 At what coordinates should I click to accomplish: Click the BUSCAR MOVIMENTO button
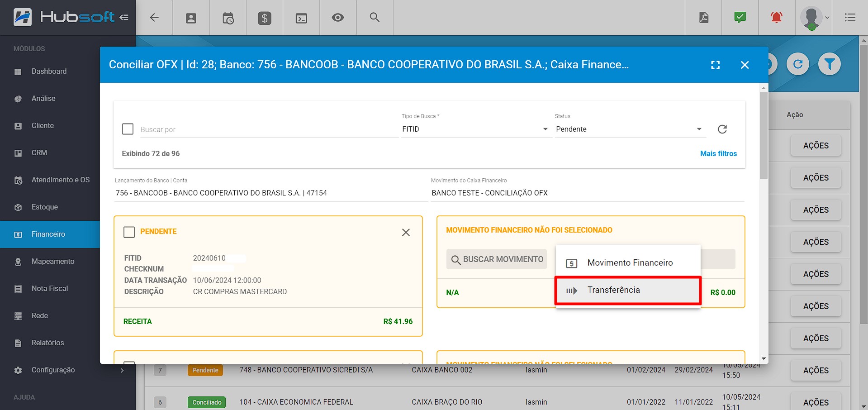point(497,259)
